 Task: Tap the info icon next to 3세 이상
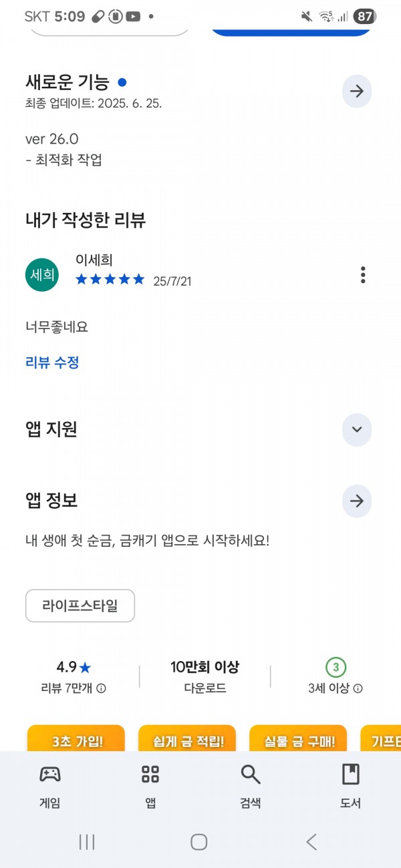358,688
